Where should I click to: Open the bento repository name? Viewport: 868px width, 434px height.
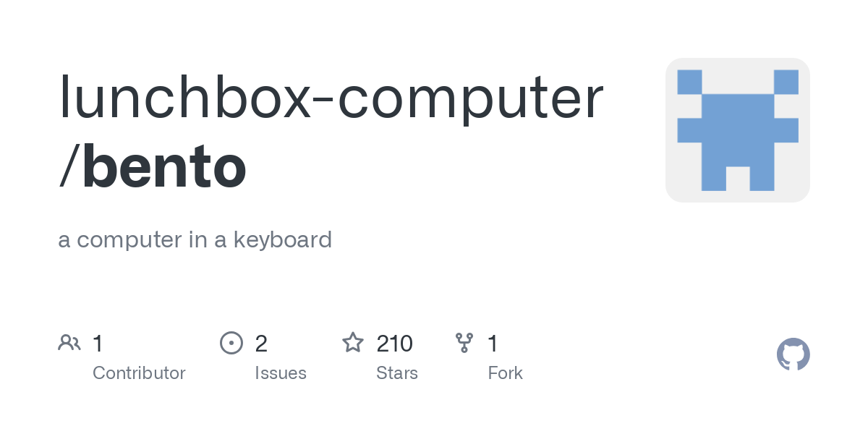click(x=164, y=167)
